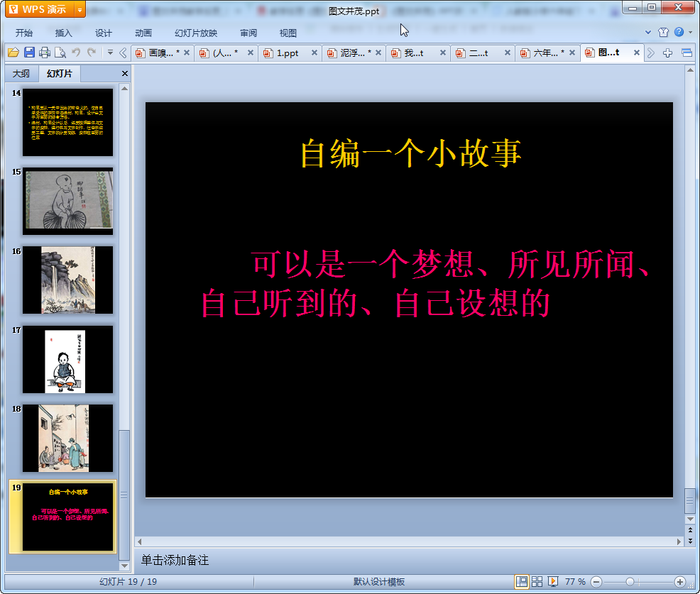Screen dimensions: 700x594
Task: Click the horizontal scrollbar right arrow
Action: coord(679,541)
